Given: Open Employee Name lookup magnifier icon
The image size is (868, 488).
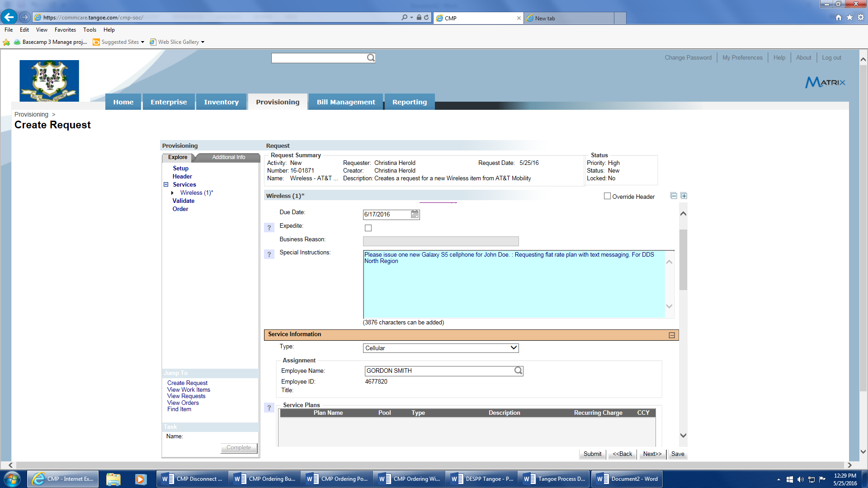Looking at the screenshot, I should 518,371.
